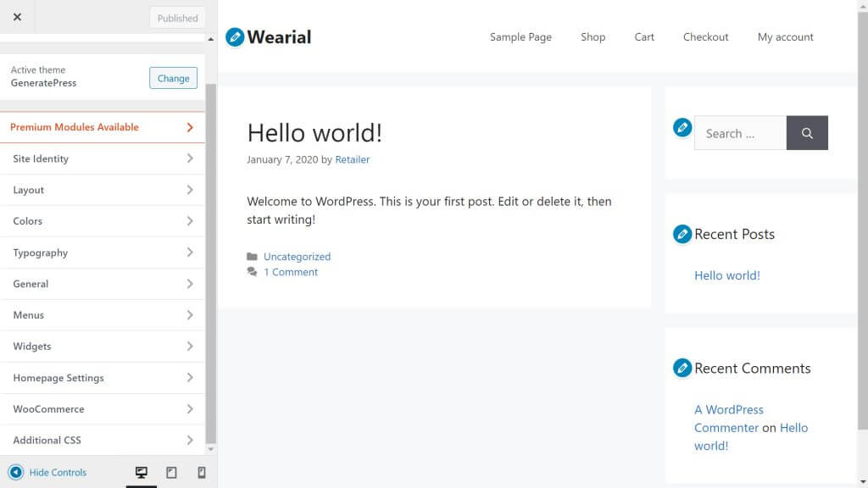Hide the Customizer controls
Image resolution: width=868 pixels, height=488 pixels.
point(47,473)
